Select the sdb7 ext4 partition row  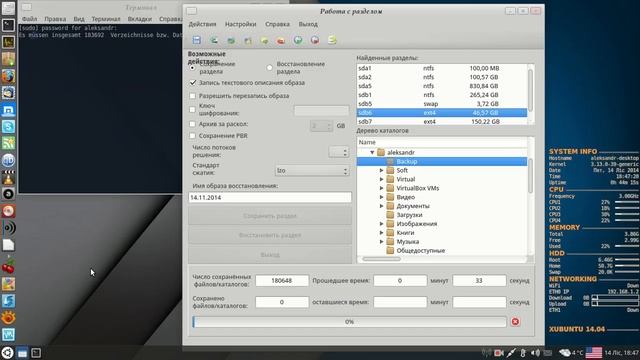click(x=442, y=122)
